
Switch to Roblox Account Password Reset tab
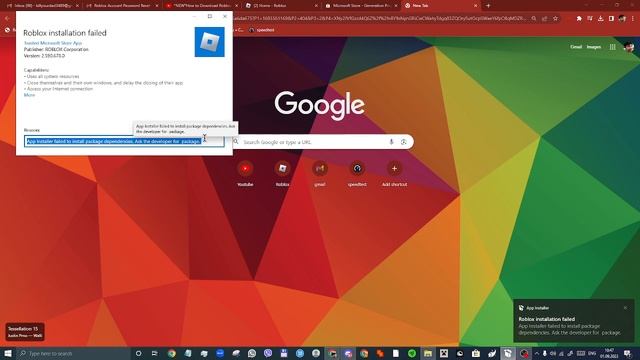point(122,6)
